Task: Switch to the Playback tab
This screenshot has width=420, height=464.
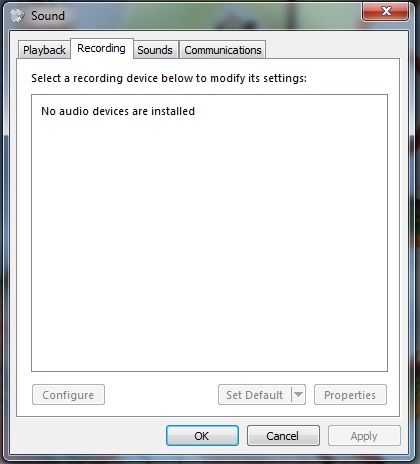Action: pyautogui.click(x=44, y=50)
